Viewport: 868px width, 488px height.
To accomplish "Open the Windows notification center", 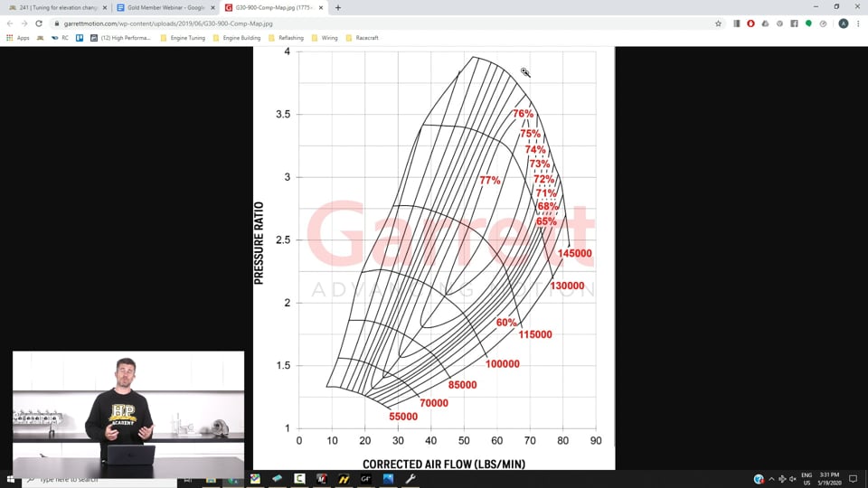I will (853, 479).
